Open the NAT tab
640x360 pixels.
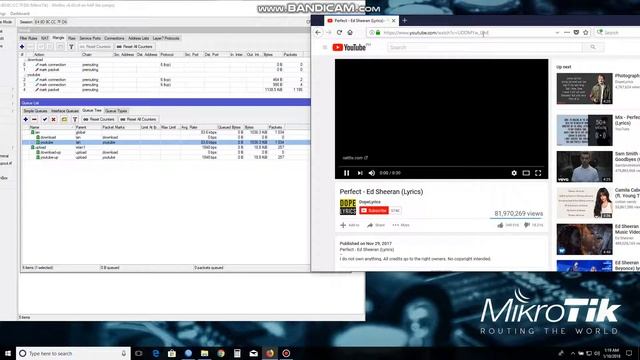coord(45,38)
